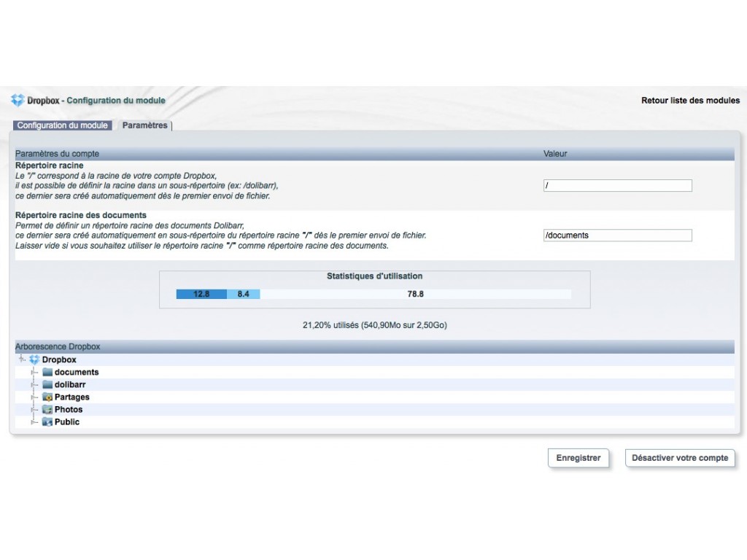The width and height of the screenshot is (747, 560).
Task: Click the 78.8 free space segment
Action: (415, 294)
